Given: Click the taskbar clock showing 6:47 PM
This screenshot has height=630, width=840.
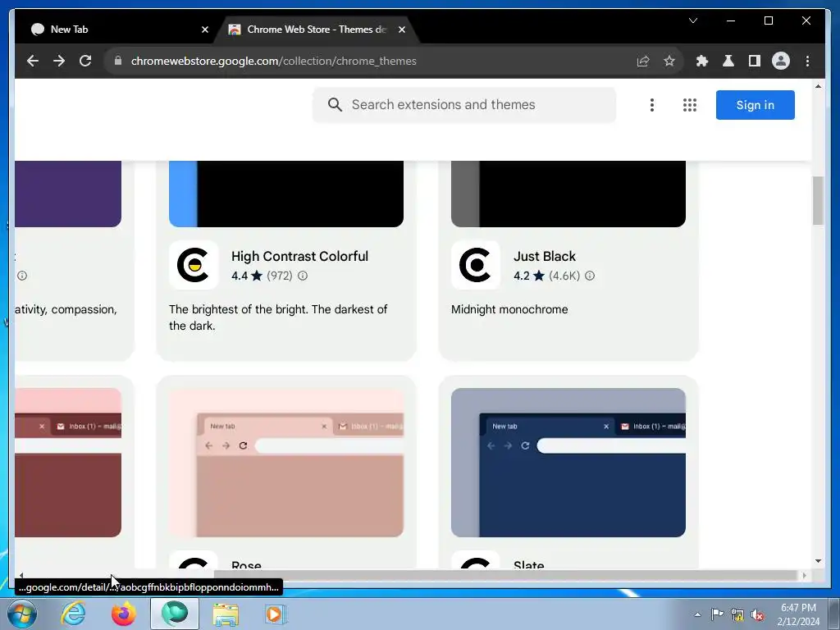Looking at the screenshot, I should 798,614.
